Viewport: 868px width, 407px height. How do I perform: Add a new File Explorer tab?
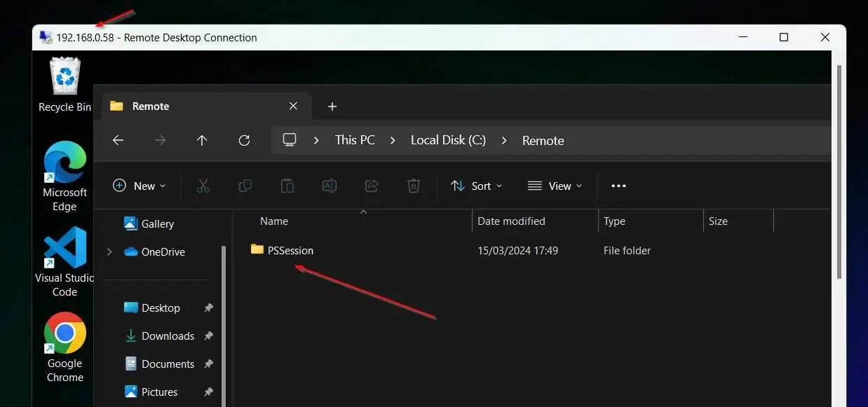(332, 106)
